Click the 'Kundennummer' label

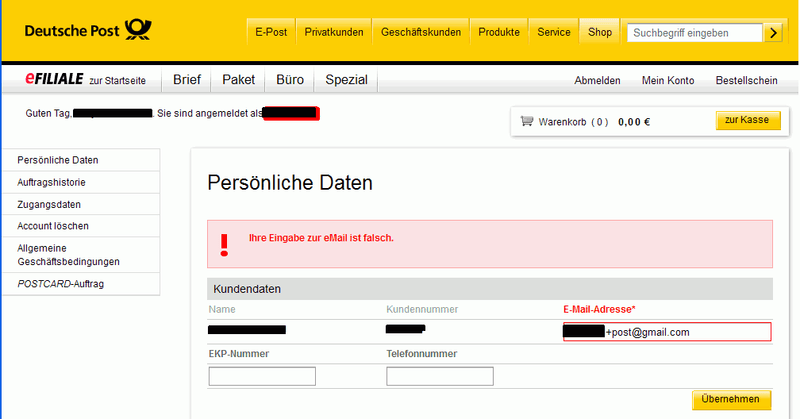tap(422, 309)
